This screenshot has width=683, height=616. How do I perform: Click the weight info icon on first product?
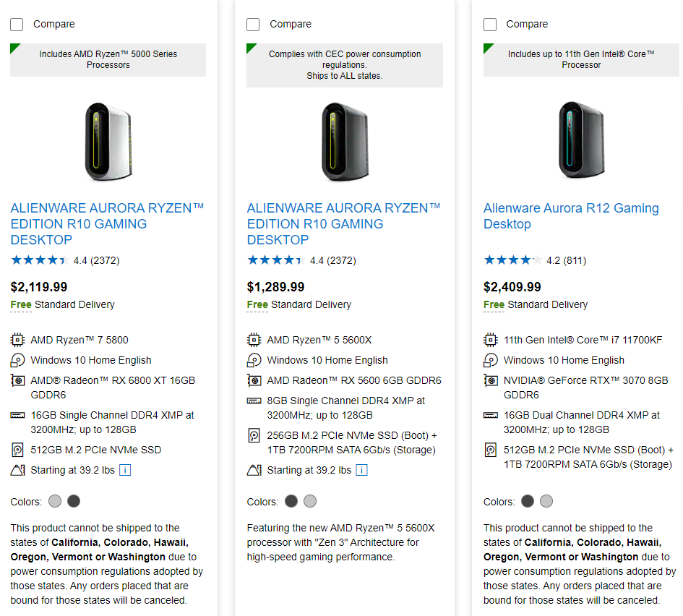124,470
